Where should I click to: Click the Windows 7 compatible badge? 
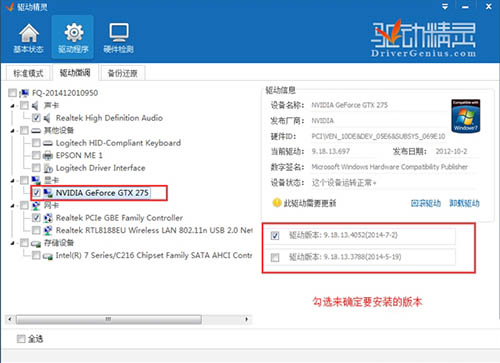466,116
